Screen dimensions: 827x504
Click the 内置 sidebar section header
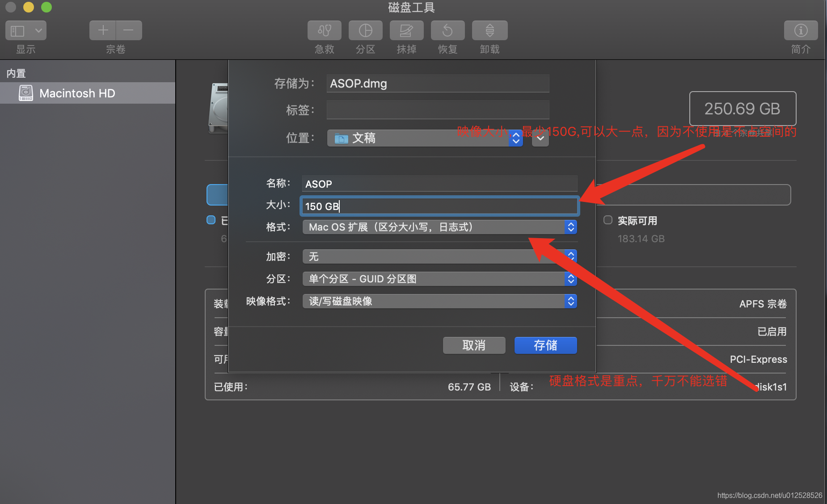[16, 73]
